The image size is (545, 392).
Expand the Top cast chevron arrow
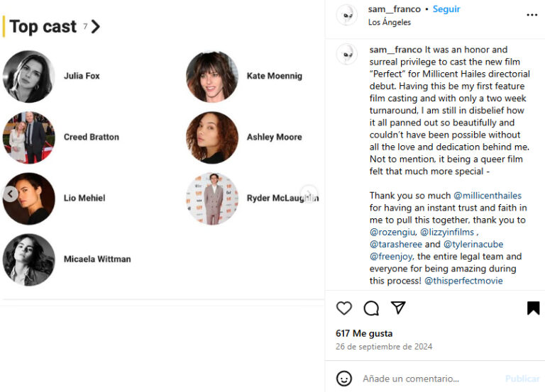tap(96, 27)
